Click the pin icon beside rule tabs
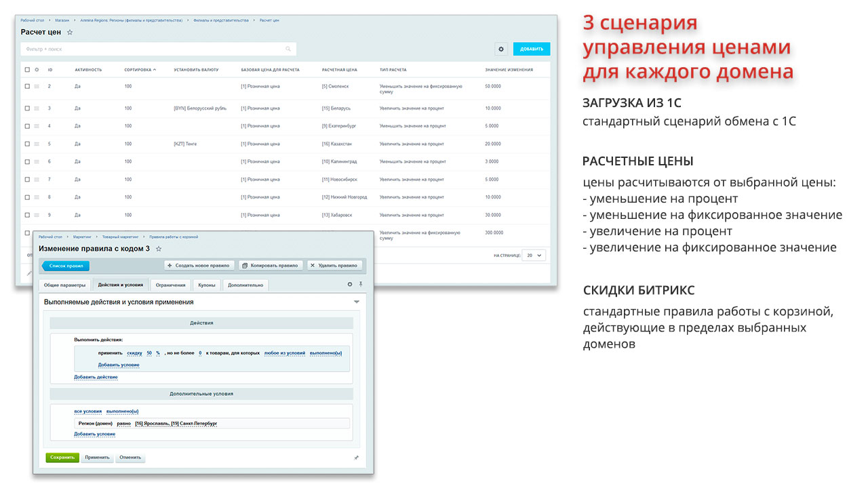The image size is (868, 488). coord(361,285)
